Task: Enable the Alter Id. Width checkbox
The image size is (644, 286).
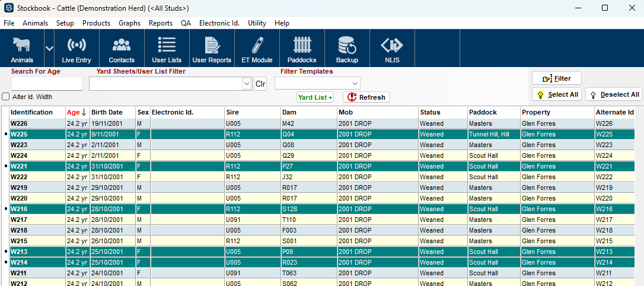Action: pyautogui.click(x=6, y=97)
